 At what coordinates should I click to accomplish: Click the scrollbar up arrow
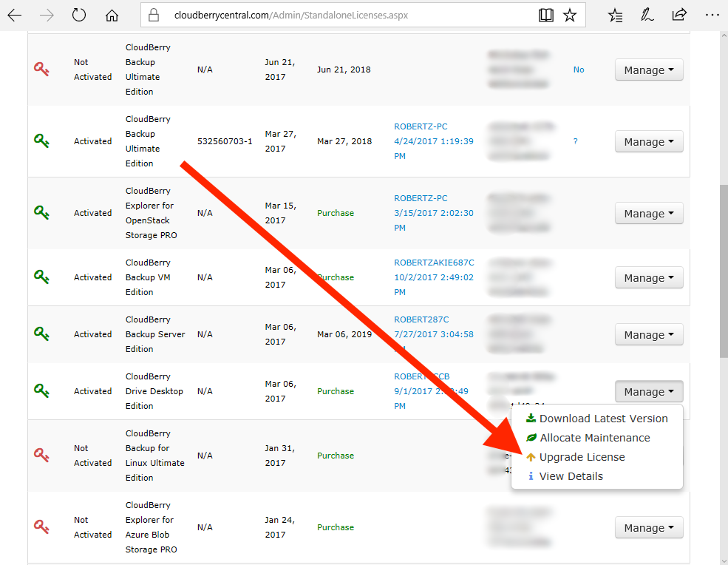coord(724,36)
